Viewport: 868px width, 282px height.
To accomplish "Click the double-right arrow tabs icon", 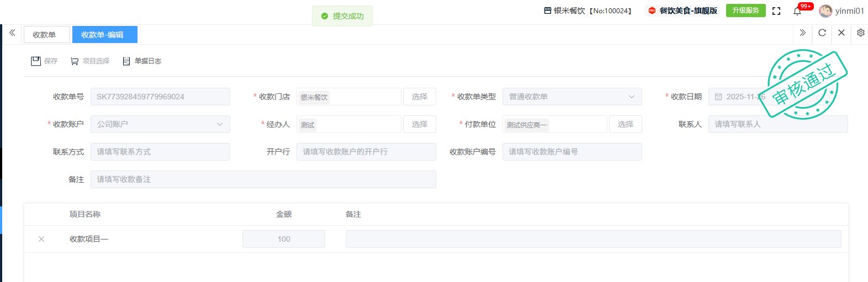I will [x=803, y=33].
